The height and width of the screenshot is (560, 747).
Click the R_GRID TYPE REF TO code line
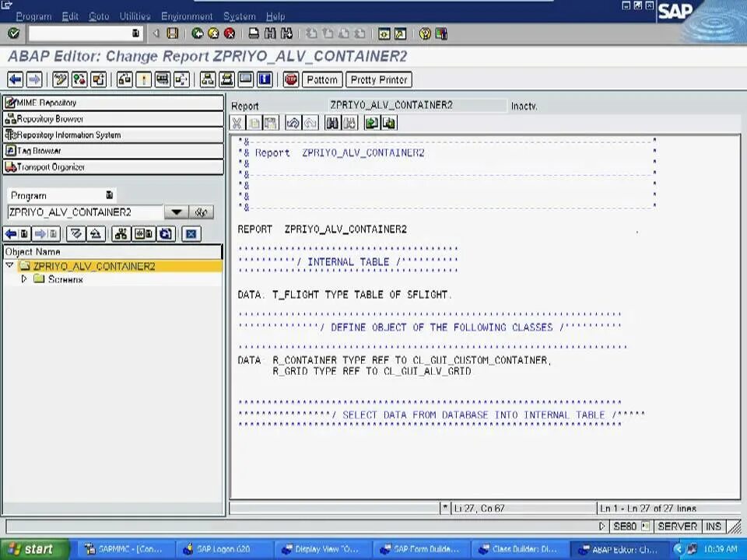point(372,372)
